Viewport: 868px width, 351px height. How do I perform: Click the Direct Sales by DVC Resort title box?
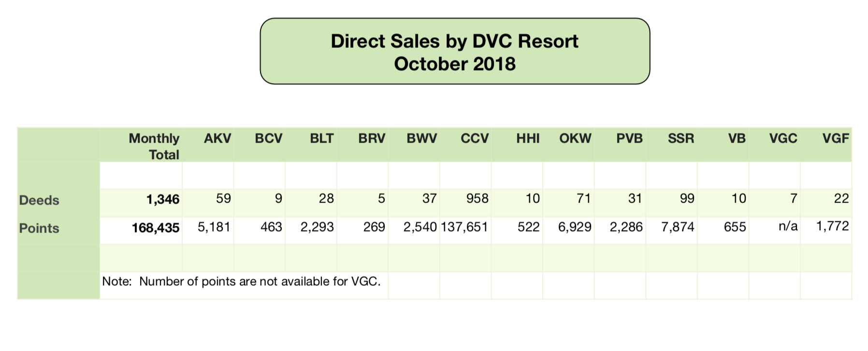pos(455,51)
